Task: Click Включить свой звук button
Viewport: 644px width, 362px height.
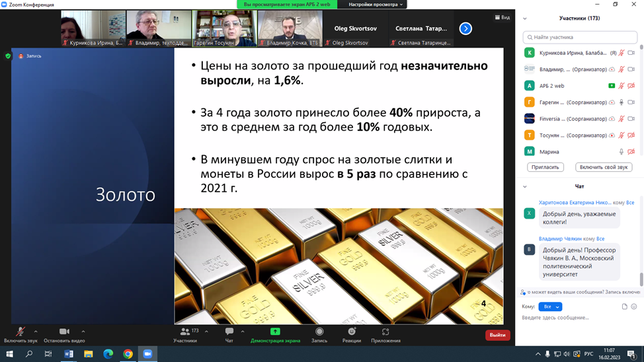Action: pos(603,167)
